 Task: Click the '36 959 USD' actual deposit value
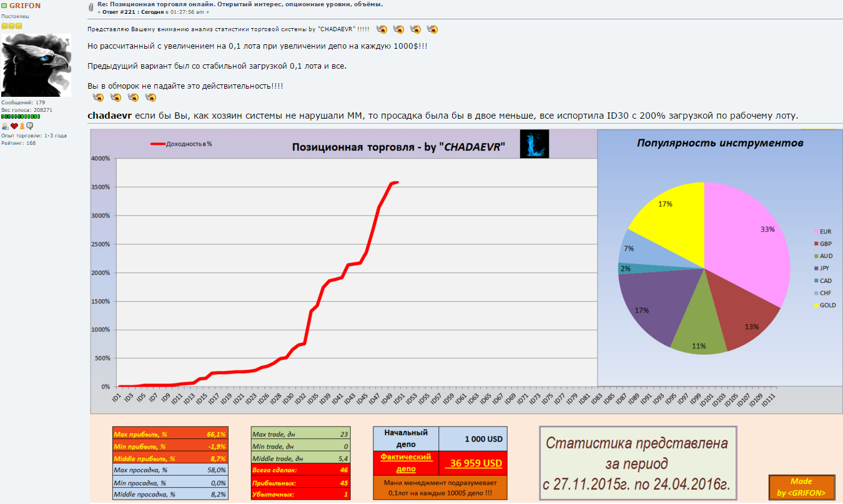pos(473,463)
